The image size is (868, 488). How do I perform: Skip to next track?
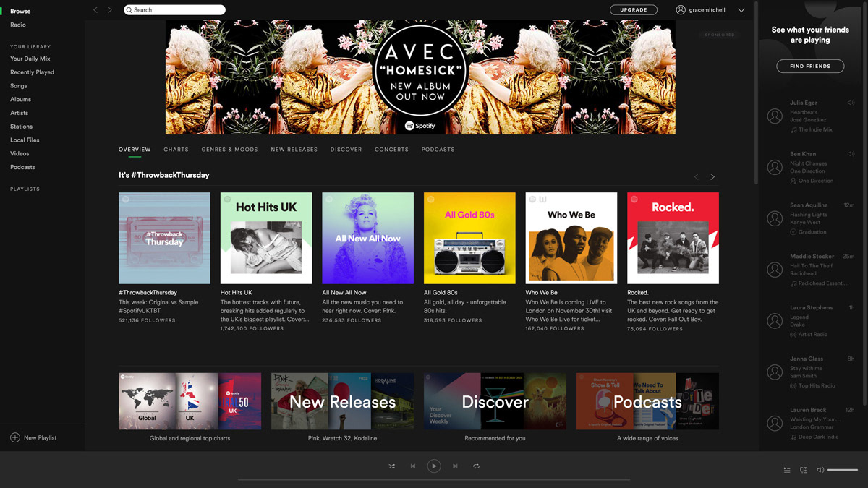(x=455, y=466)
